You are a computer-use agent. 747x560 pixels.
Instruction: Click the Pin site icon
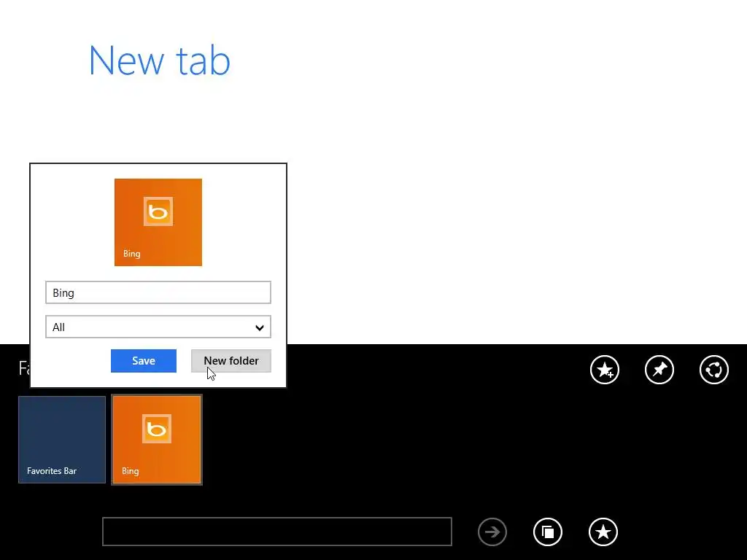click(x=659, y=370)
